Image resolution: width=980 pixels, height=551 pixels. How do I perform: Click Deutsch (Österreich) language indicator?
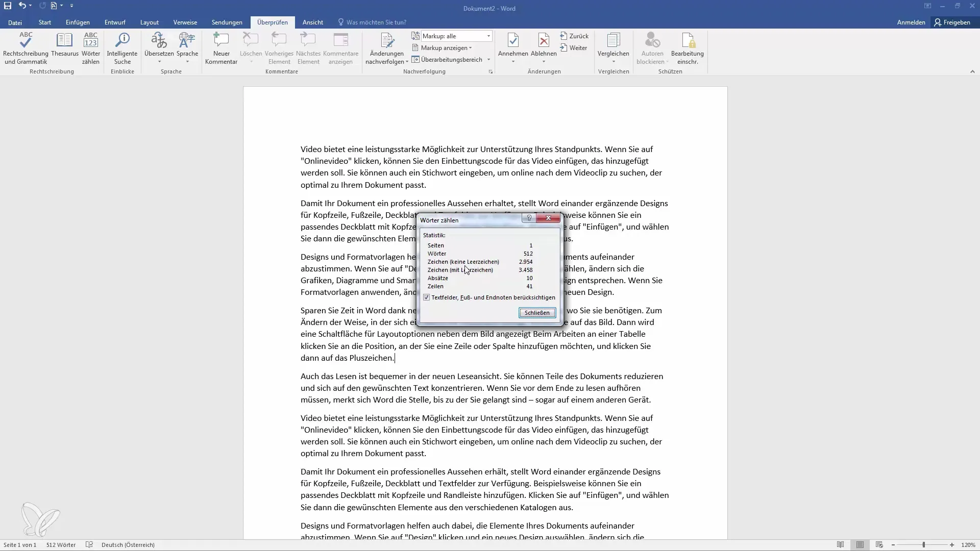[x=128, y=545]
